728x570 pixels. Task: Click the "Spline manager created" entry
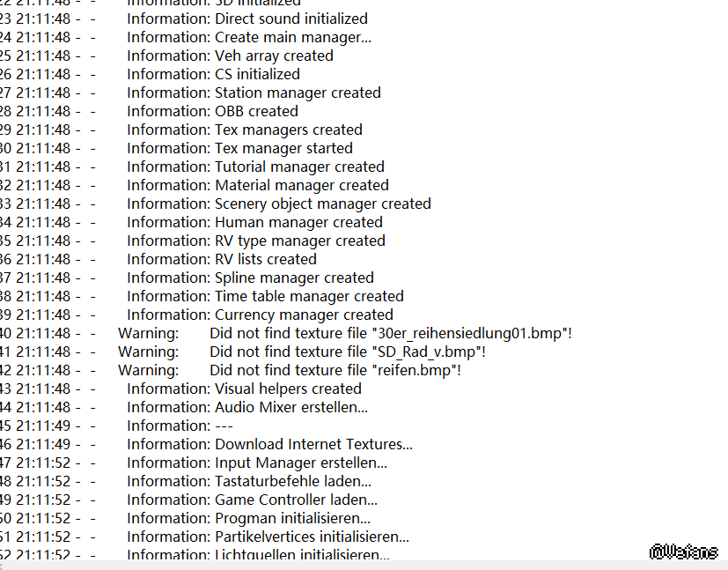[294, 278]
